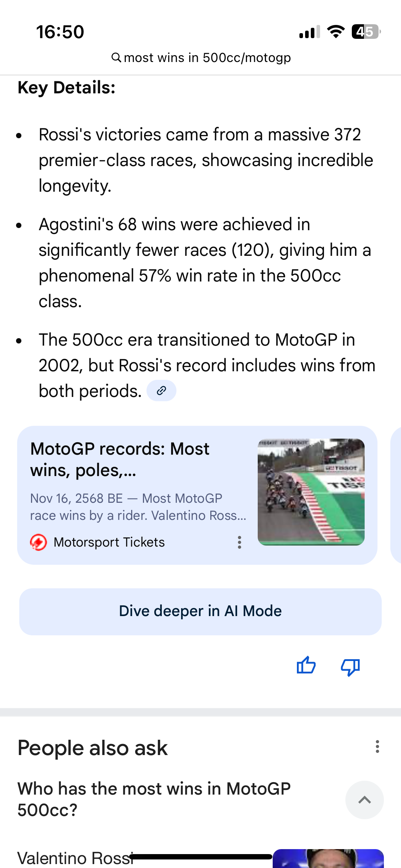Screen dimensions: 401x868
Task: Tap the MotoGP race start thumbnail
Action: pos(311,492)
